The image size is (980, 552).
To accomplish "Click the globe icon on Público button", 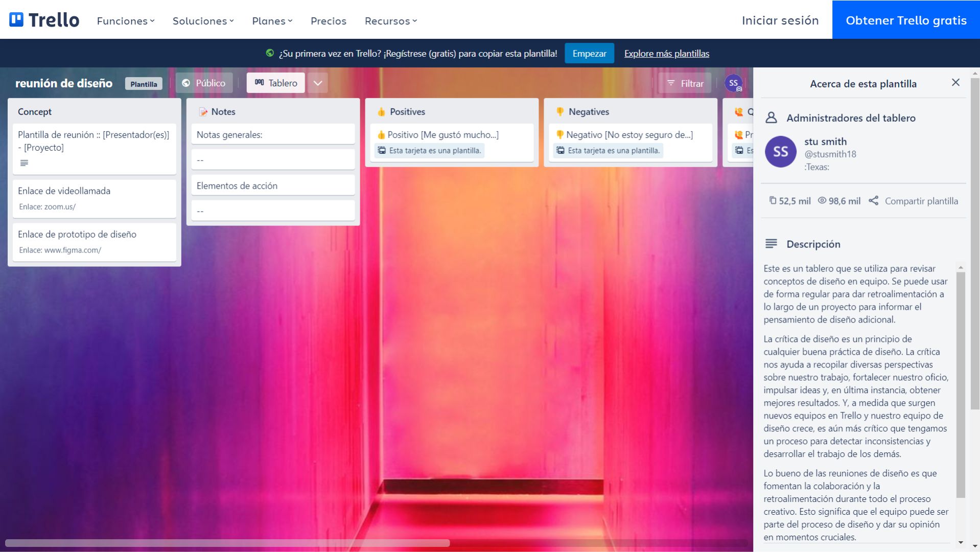I will coord(186,83).
